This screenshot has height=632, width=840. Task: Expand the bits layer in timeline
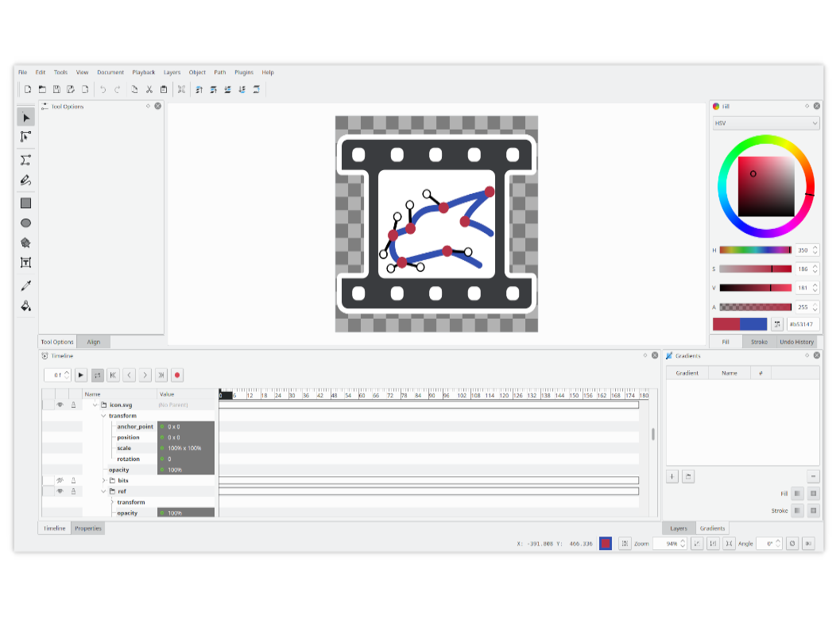pos(103,480)
